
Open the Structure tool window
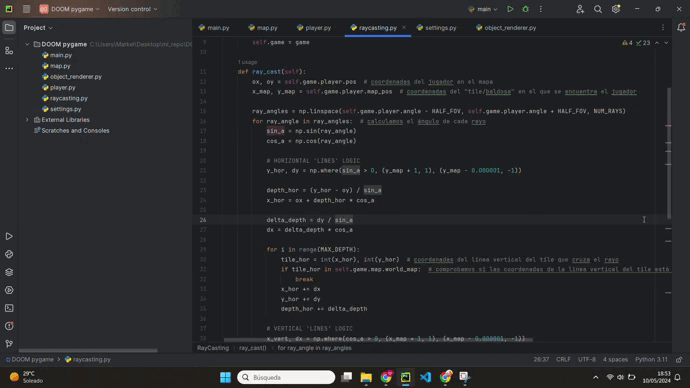(x=9, y=51)
